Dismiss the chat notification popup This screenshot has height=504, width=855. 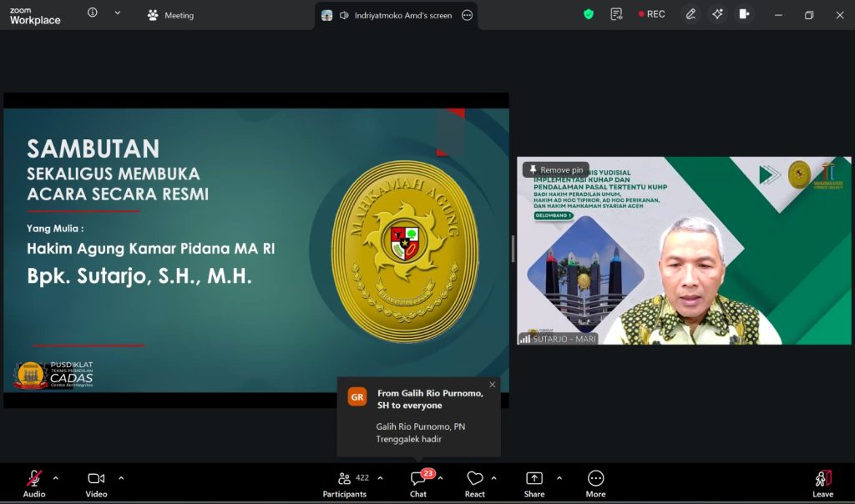coord(492,385)
